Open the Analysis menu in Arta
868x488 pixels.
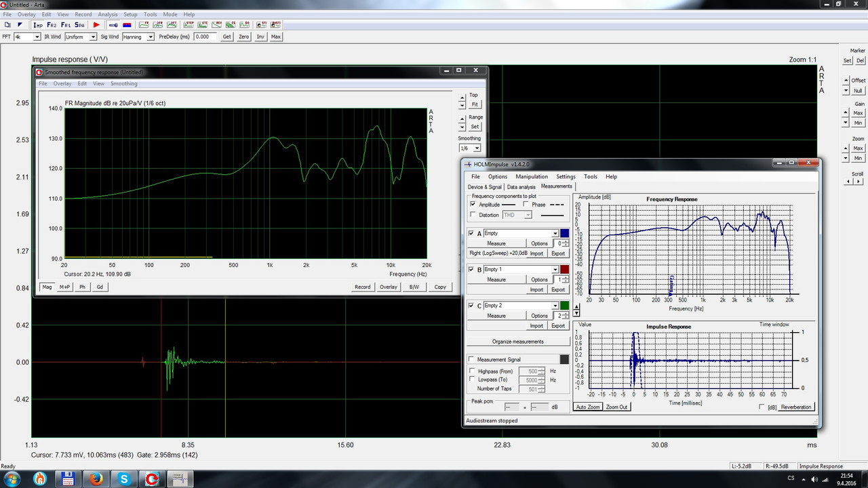pos(107,14)
